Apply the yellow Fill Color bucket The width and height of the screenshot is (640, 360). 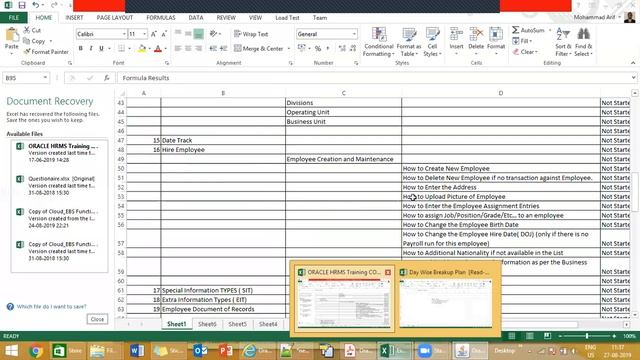(142, 49)
